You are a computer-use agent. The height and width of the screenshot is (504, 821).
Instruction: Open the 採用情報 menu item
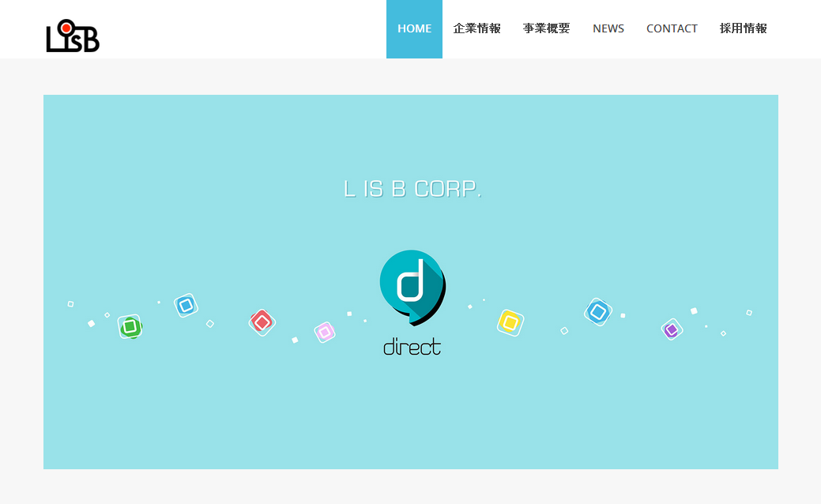tap(744, 28)
